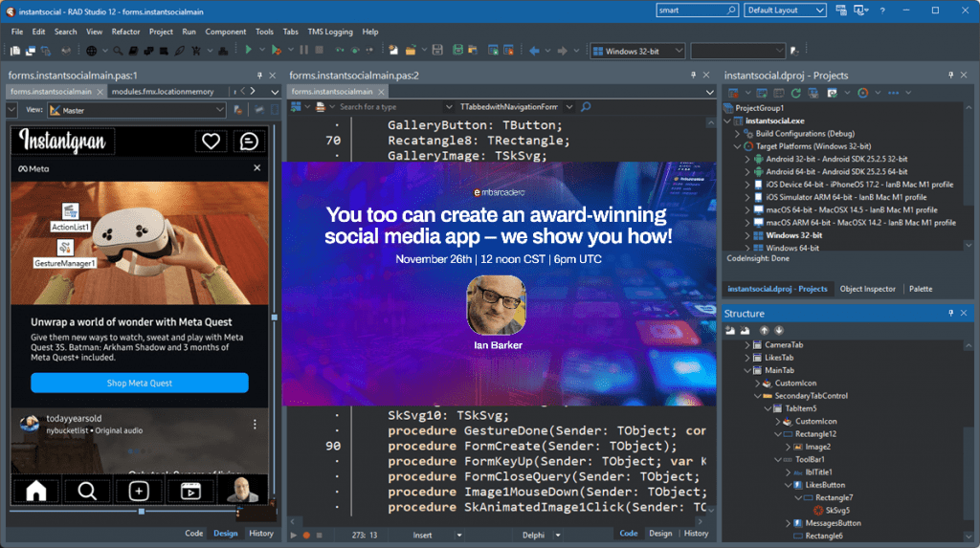The width and height of the screenshot is (980, 548).
Task: Switch to Palette tab
Action: (920, 289)
